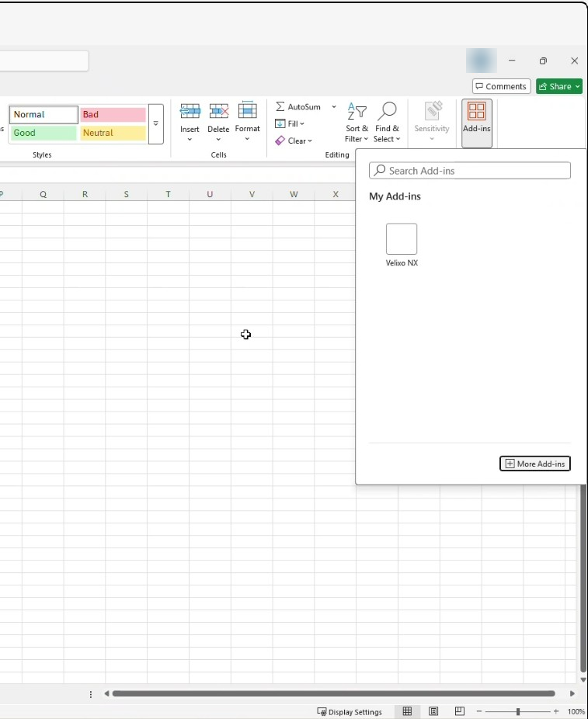
Task: Click the sheet tab splitter dots
Action: 91,694
